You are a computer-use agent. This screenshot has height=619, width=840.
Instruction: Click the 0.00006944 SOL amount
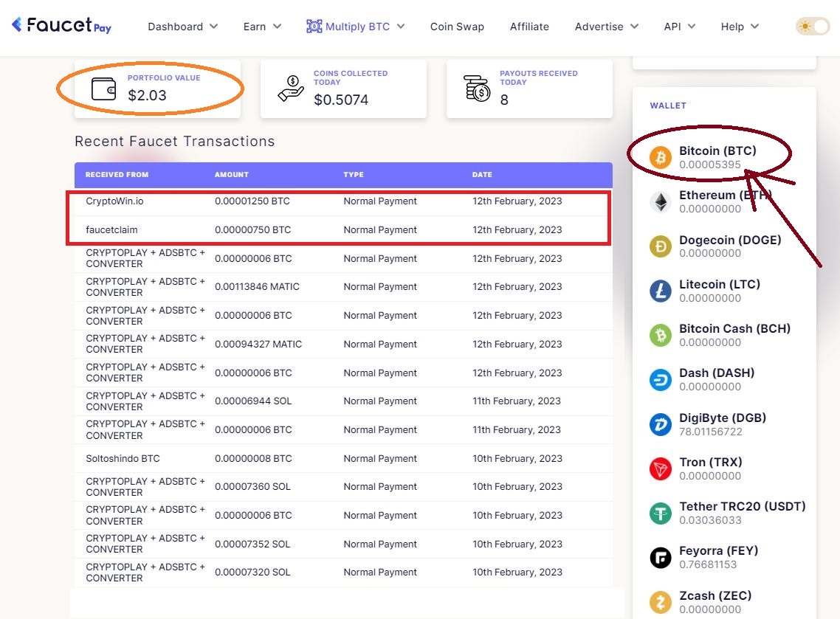click(253, 401)
